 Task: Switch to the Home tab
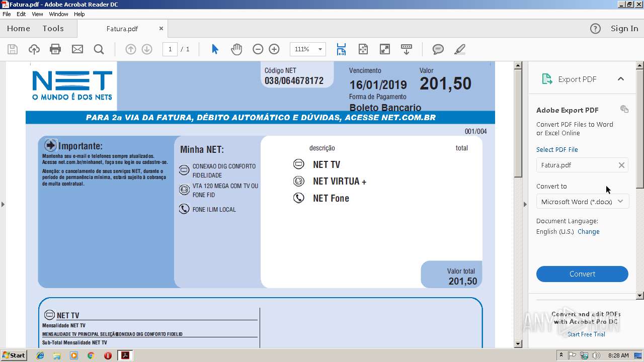click(19, 29)
